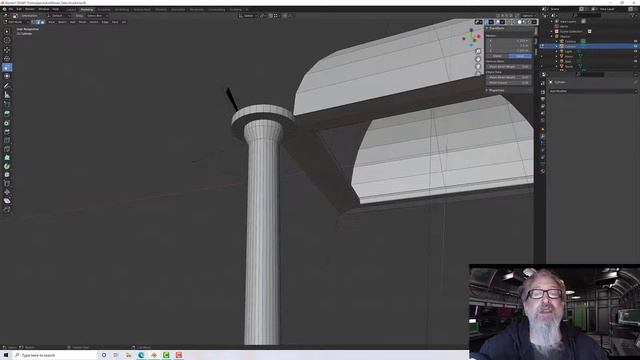
Task: Open the viewport Options dropdown
Action: coord(528,16)
